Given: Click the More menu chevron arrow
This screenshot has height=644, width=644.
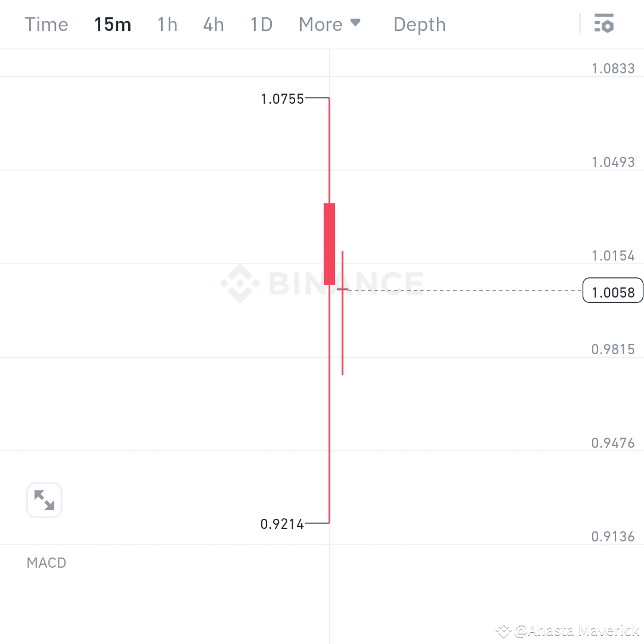Looking at the screenshot, I should 356,23.
